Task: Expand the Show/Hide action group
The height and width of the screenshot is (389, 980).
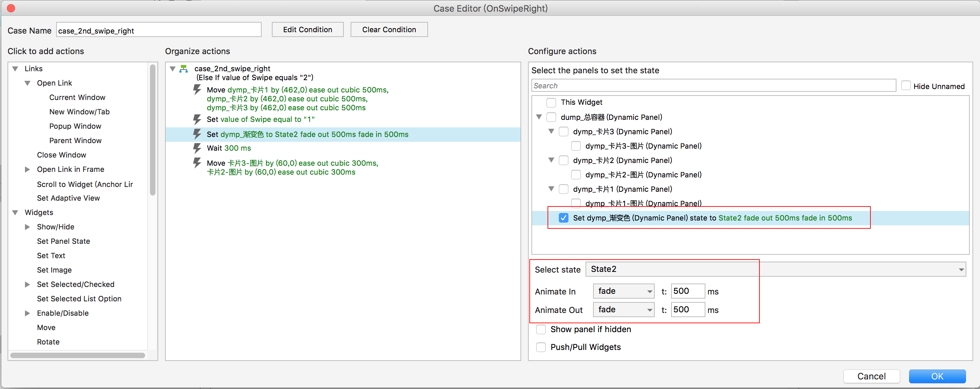Action: coord(27,227)
